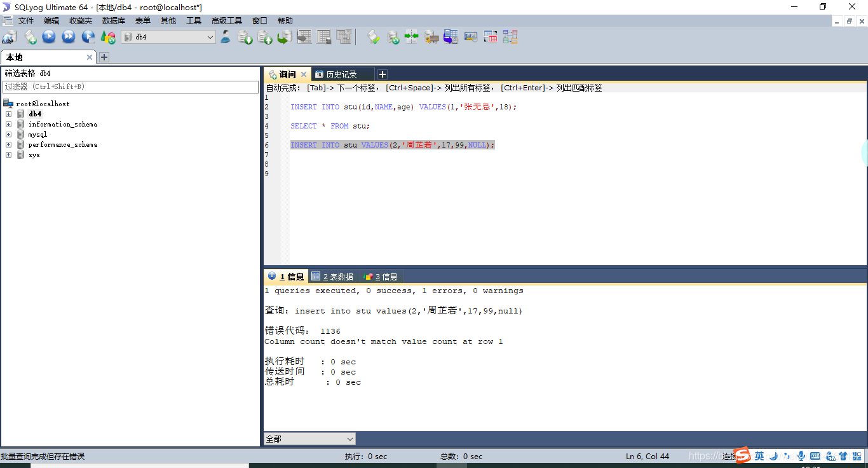Close the 本地 connection tab
The image size is (868, 468).
(90, 57)
